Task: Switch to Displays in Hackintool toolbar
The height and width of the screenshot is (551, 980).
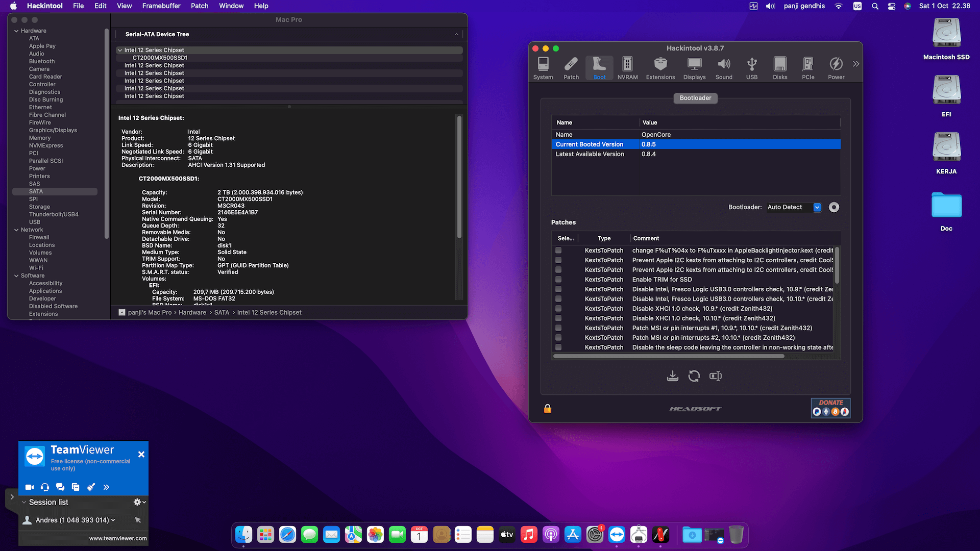Action: (694, 68)
